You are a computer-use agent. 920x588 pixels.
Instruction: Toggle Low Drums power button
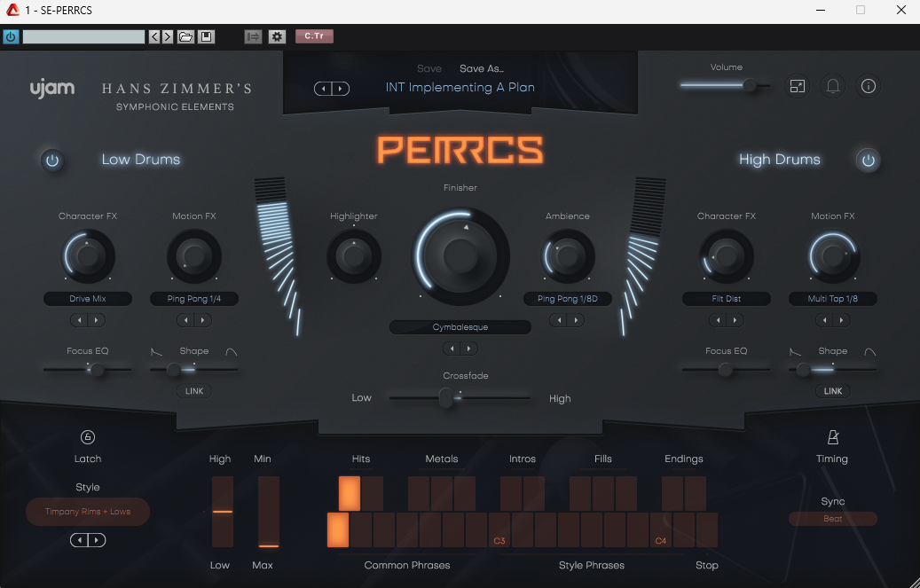point(52,161)
